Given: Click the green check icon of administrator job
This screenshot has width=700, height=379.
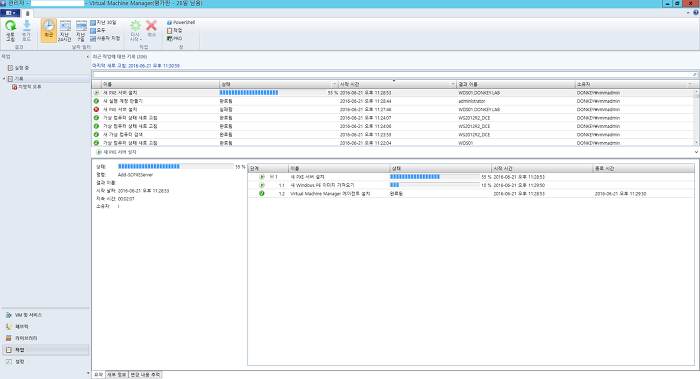Looking at the screenshot, I should coord(96,101).
